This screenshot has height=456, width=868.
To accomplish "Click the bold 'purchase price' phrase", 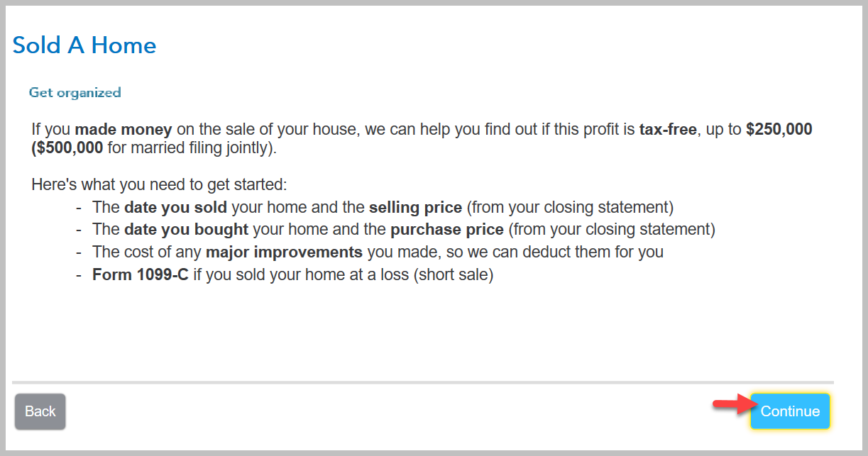I will pyautogui.click(x=447, y=230).
